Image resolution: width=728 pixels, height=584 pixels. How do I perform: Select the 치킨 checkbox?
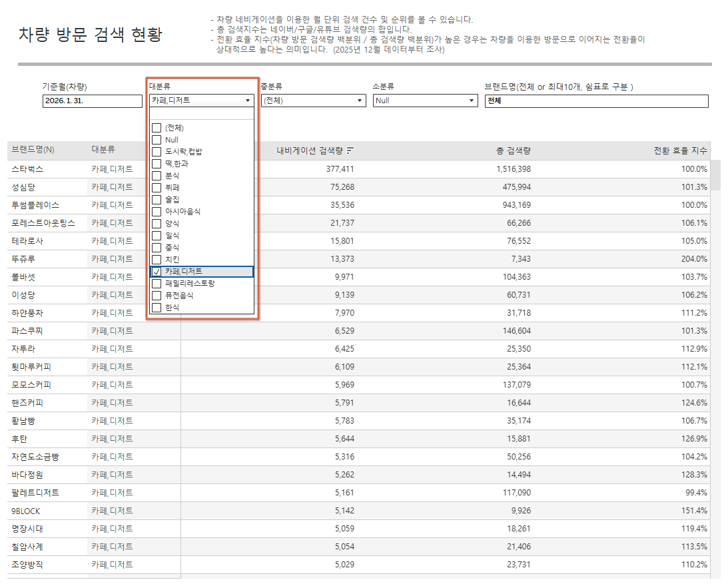[157, 259]
